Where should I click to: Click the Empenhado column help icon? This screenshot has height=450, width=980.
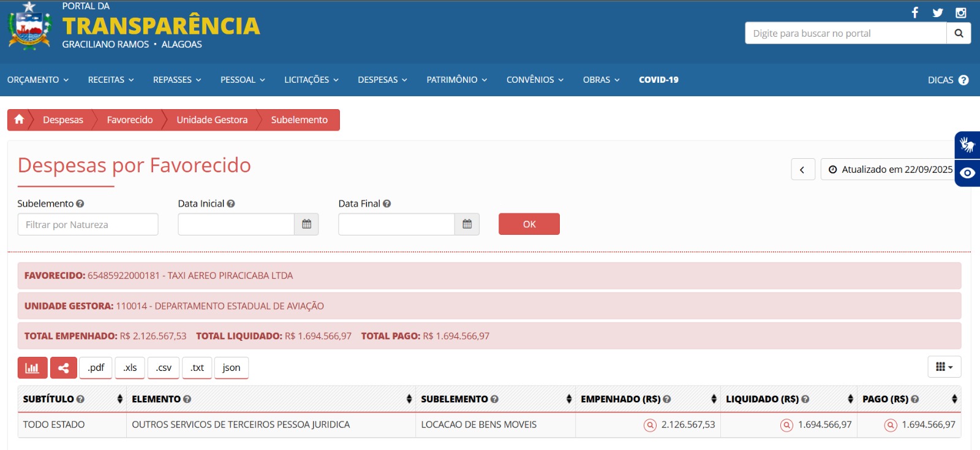[x=667, y=399]
